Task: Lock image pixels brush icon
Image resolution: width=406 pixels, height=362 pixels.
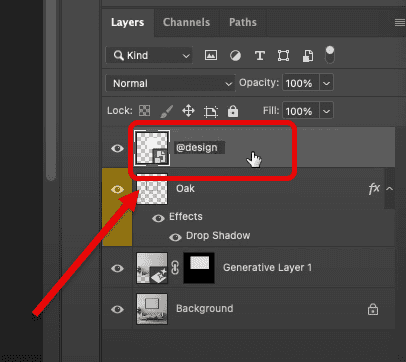Action: (x=166, y=111)
